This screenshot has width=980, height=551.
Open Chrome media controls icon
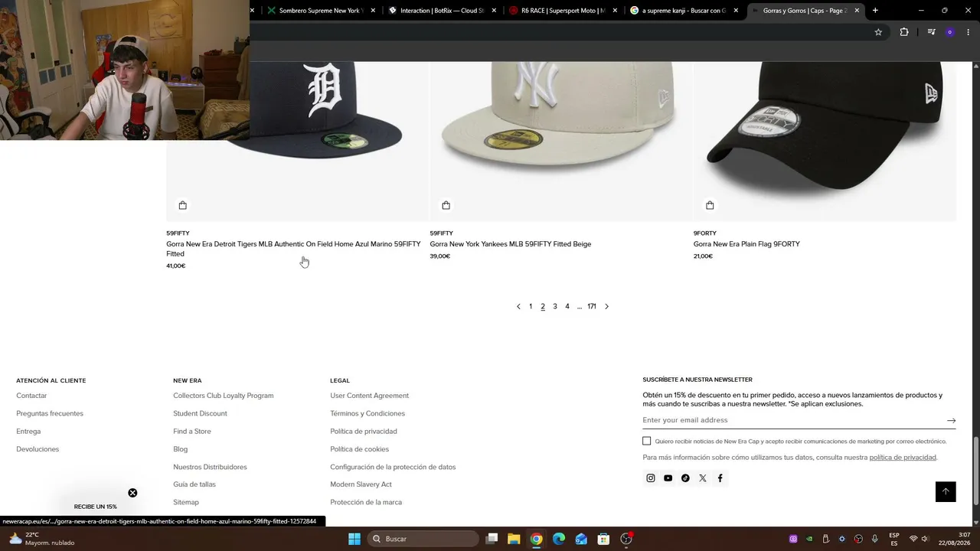931,32
